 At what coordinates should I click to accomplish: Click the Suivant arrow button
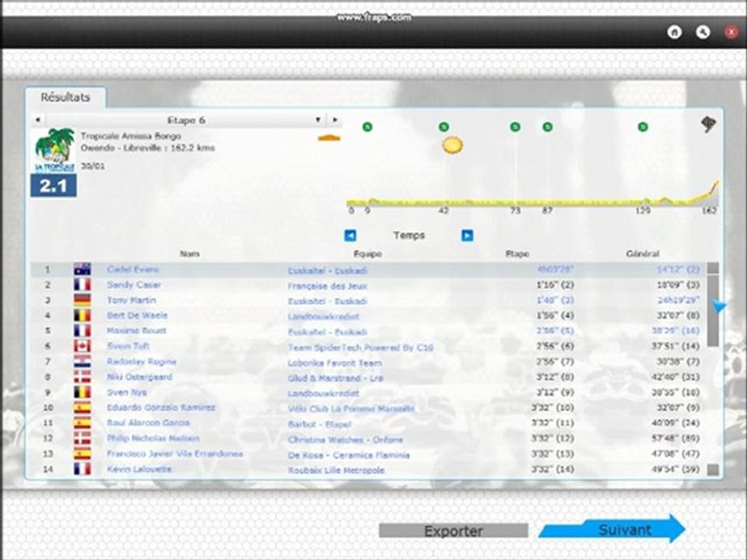(612, 529)
